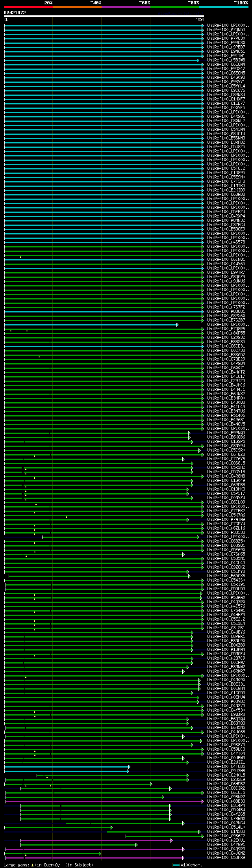Image resolution: width=252 pixels, height=868 pixels.
Task: Select subject label UniRef100_B6AGX6
Action: 226,576
